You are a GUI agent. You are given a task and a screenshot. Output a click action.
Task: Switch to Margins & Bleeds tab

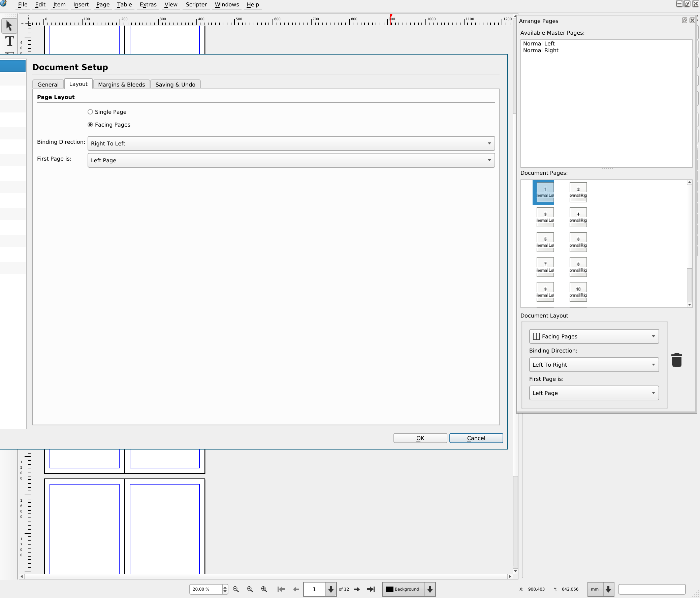pyautogui.click(x=121, y=85)
